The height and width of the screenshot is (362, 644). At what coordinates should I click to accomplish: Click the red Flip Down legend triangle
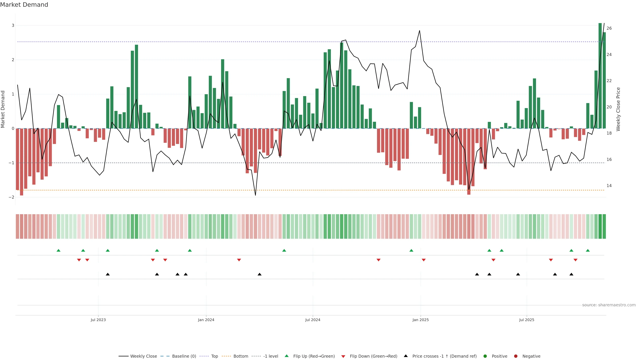(343, 356)
